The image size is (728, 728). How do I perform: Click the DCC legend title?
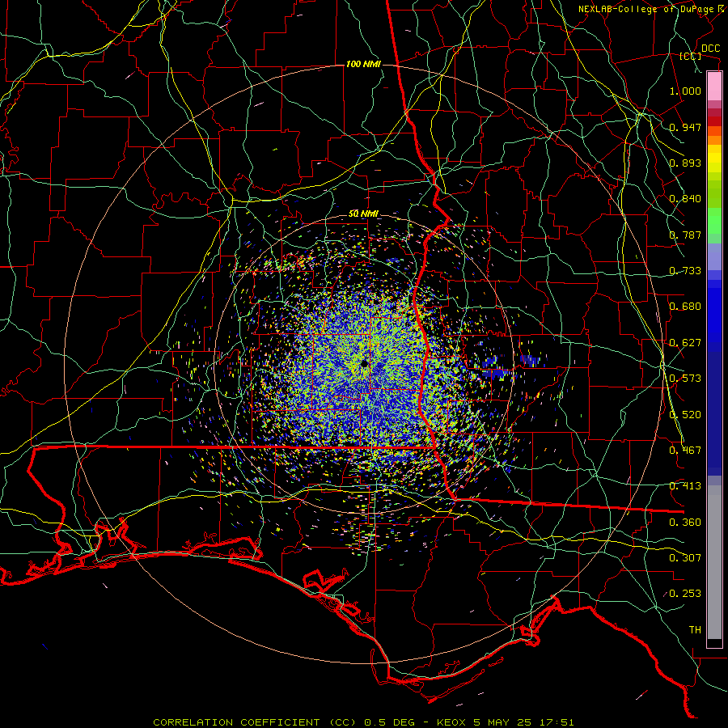coord(710,49)
